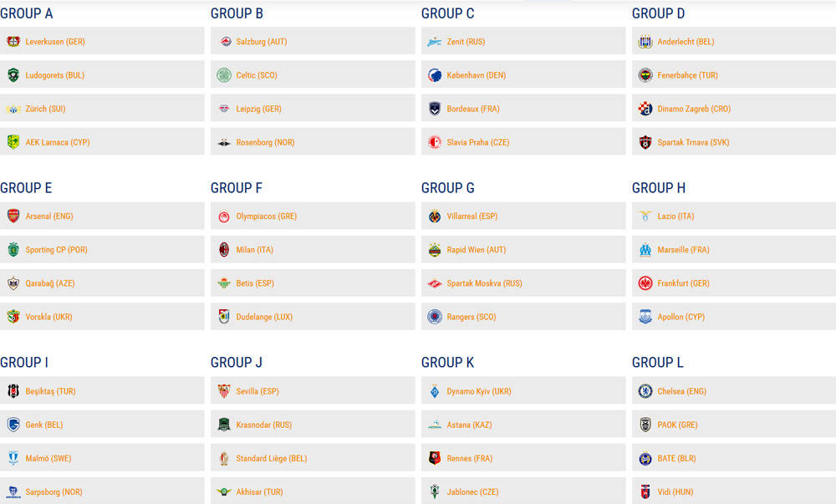Open the Zenit (RUS) team link

466,42
